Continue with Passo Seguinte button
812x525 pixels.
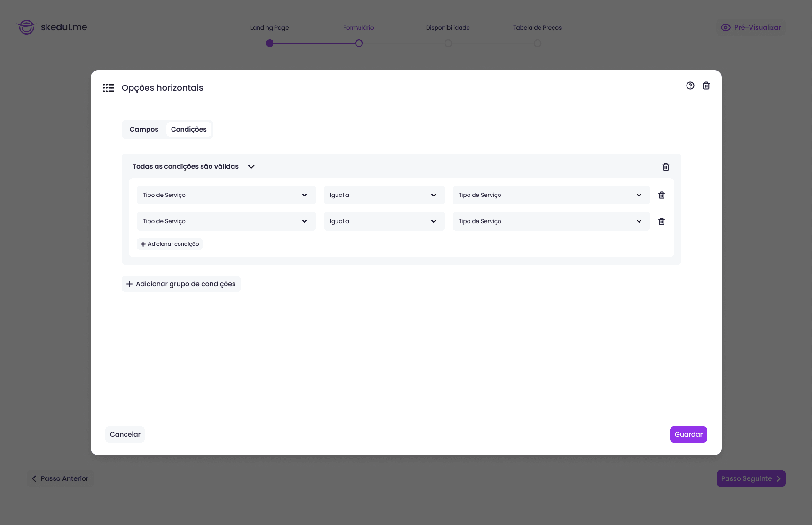[751, 478]
